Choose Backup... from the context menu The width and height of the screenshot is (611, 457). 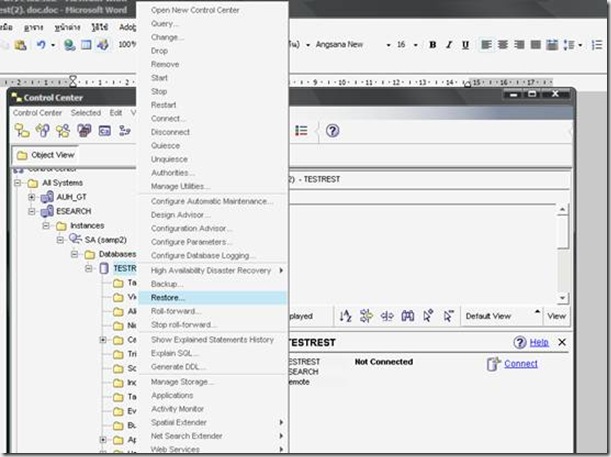pos(213,284)
